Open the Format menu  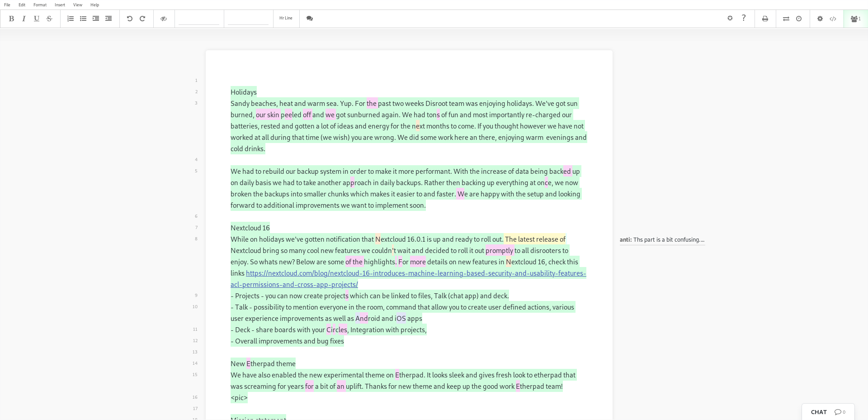point(40,5)
